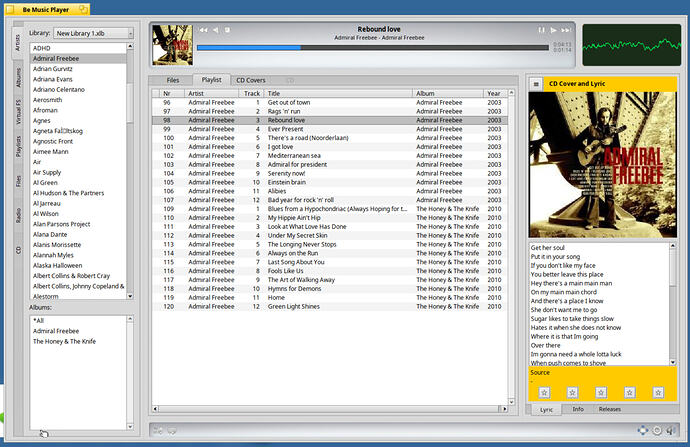Rate the song five stars
This screenshot has width=690, height=447.
(658, 392)
